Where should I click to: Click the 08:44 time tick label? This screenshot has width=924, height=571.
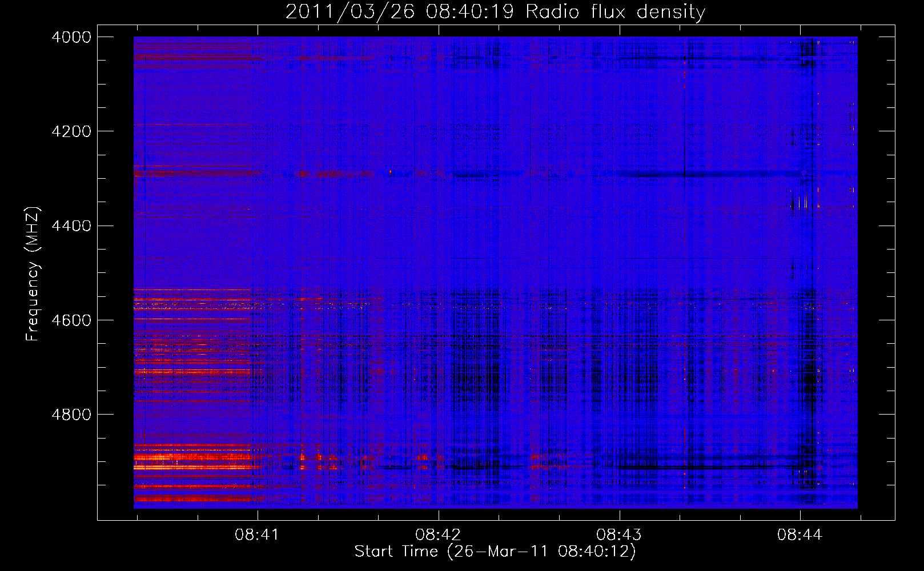(800, 535)
